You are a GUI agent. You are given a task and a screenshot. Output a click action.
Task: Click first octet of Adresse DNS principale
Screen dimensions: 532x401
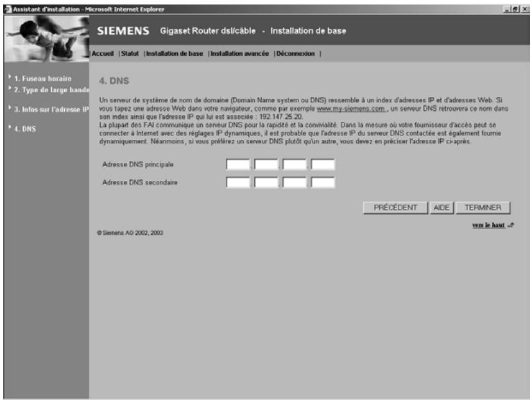(x=238, y=164)
